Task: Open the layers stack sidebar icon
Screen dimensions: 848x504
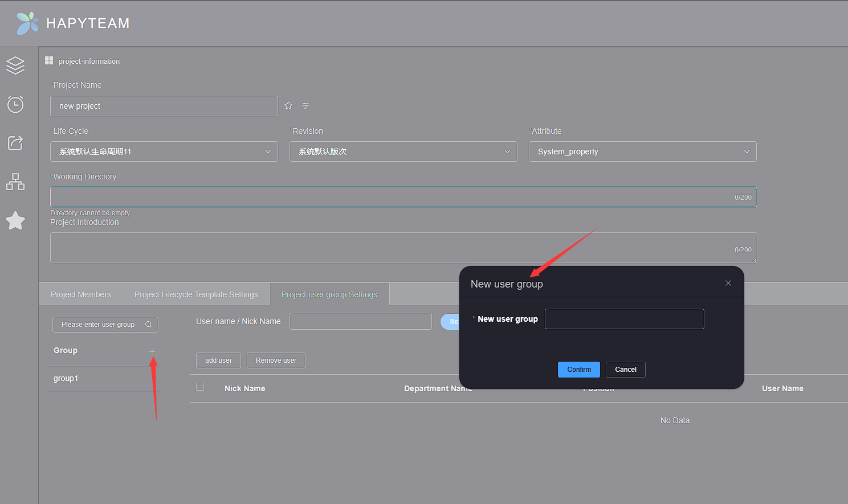Action: point(15,65)
